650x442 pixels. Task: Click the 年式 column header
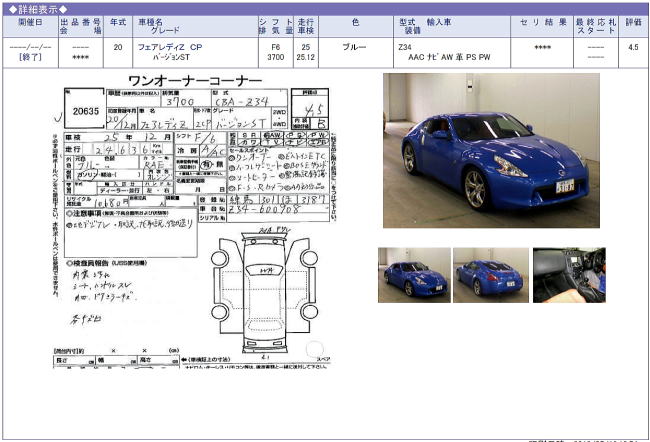point(118,26)
